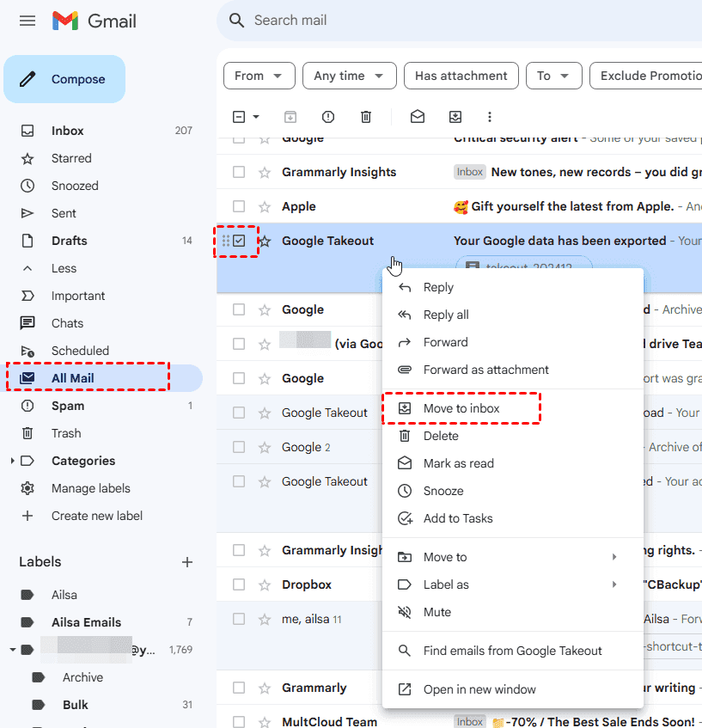
Task: Click the Gmail logo
Action: (95, 21)
